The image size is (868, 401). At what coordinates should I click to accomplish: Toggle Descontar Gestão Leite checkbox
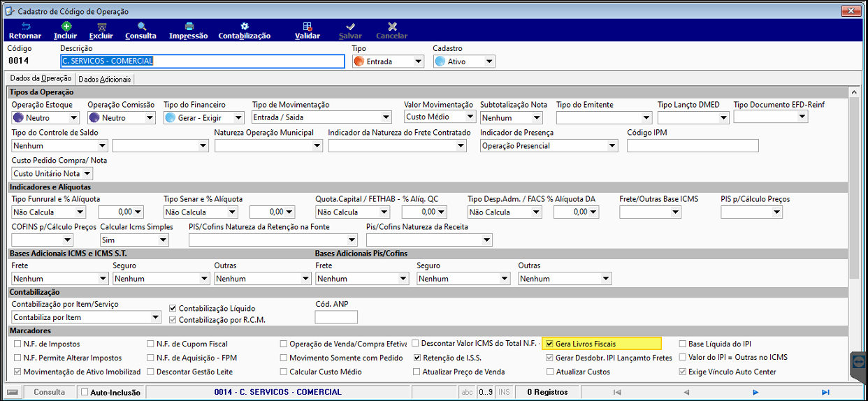(150, 372)
